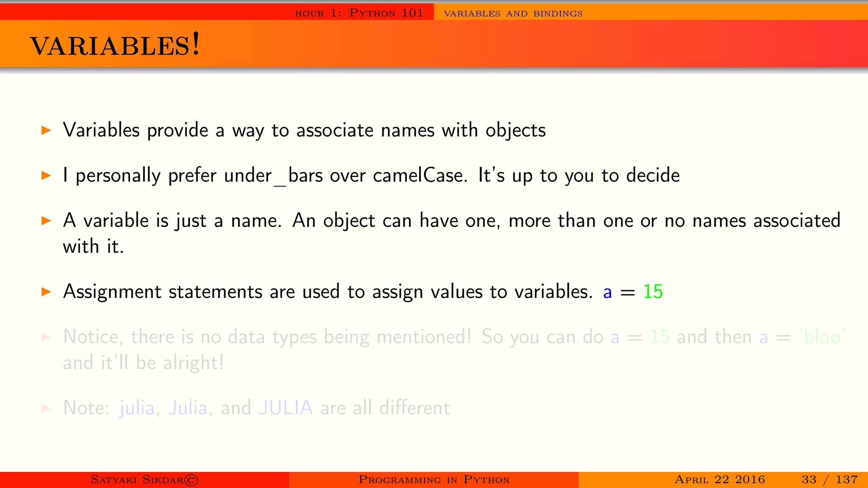868x488 pixels.
Task: Select bullet text 'Variables provide a way to associate names'
Action: pyautogui.click(x=304, y=130)
